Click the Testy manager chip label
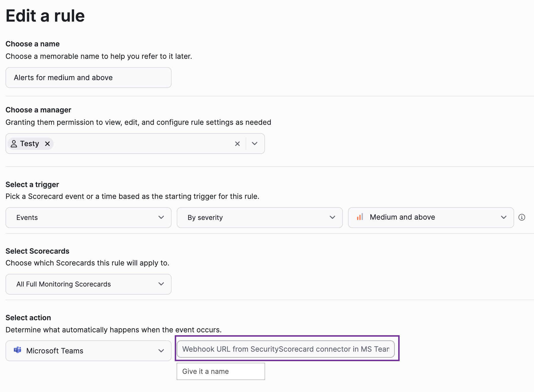 pyautogui.click(x=29, y=144)
